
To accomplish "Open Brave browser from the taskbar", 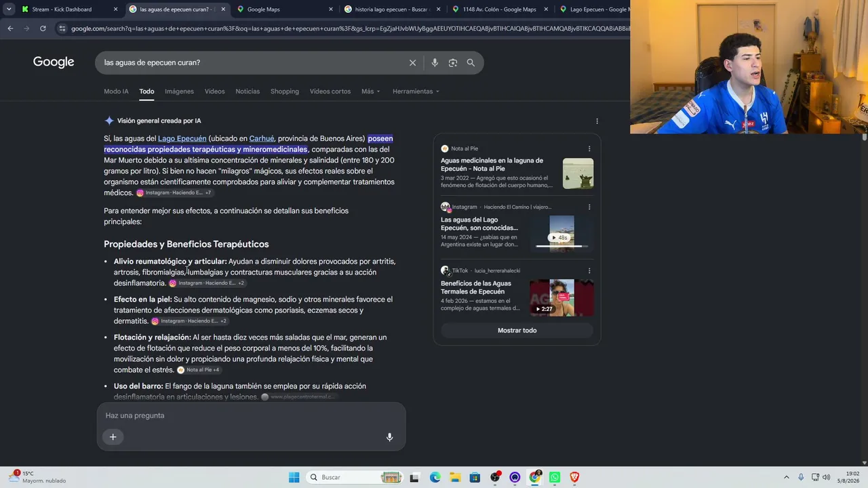I will [575, 477].
